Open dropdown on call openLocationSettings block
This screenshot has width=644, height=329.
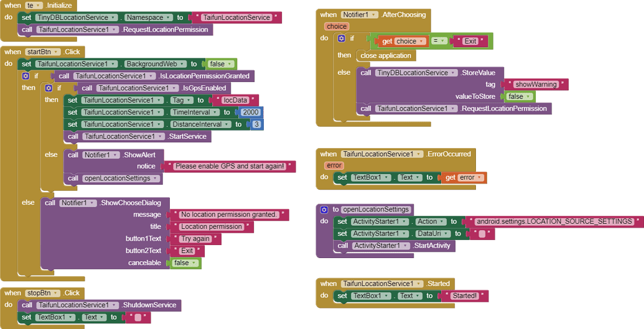pyautogui.click(x=121, y=178)
